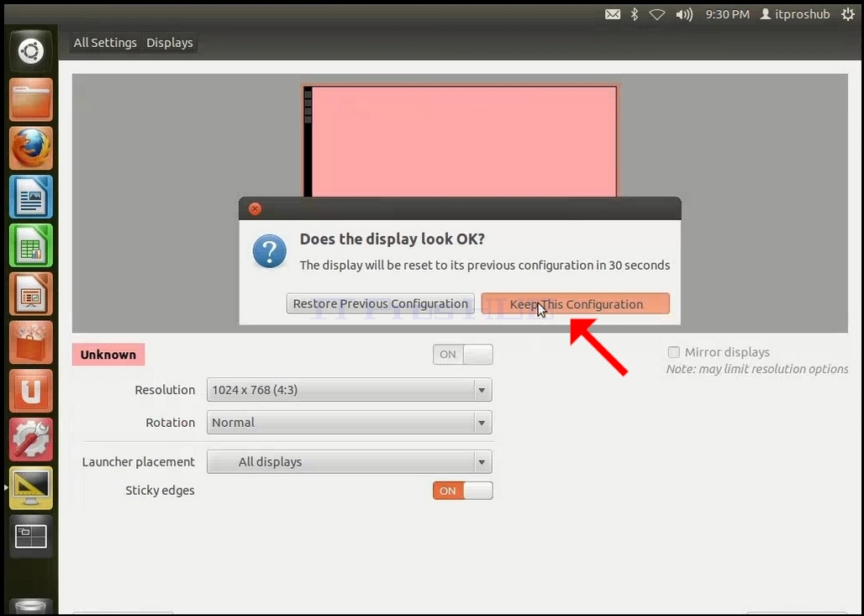Click the 'Note: may limit resolution options' text
Viewport: 864px width, 616px height.
757,369
